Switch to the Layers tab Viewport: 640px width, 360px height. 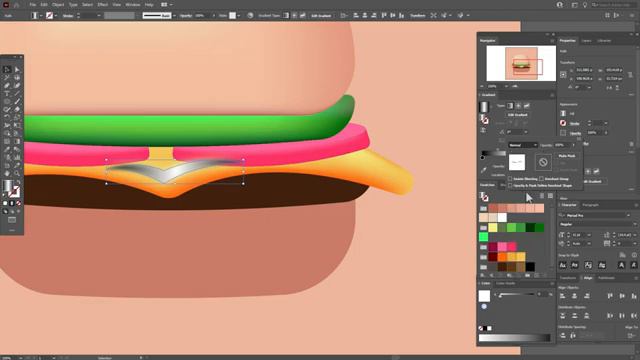587,41
